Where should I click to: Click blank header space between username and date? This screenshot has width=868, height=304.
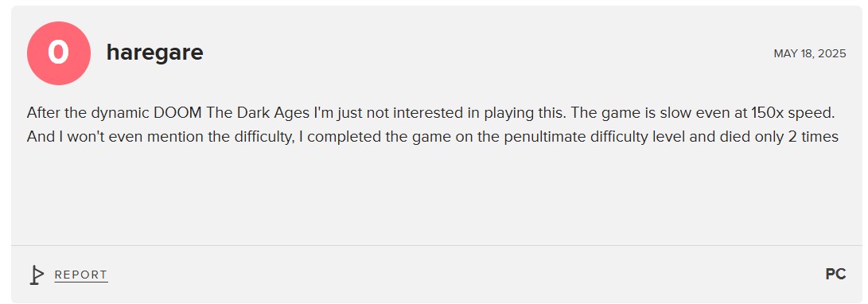coord(487,53)
